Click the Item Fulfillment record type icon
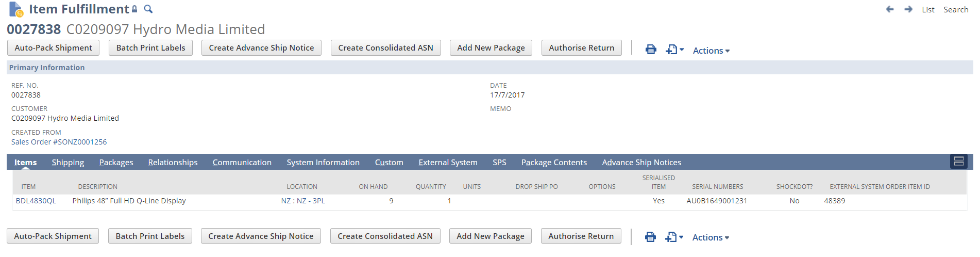The image size is (980, 257). 16,9
